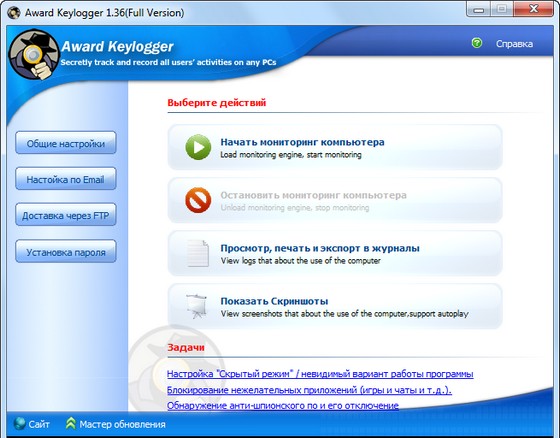Click the title bar application icon

coord(14,13)
